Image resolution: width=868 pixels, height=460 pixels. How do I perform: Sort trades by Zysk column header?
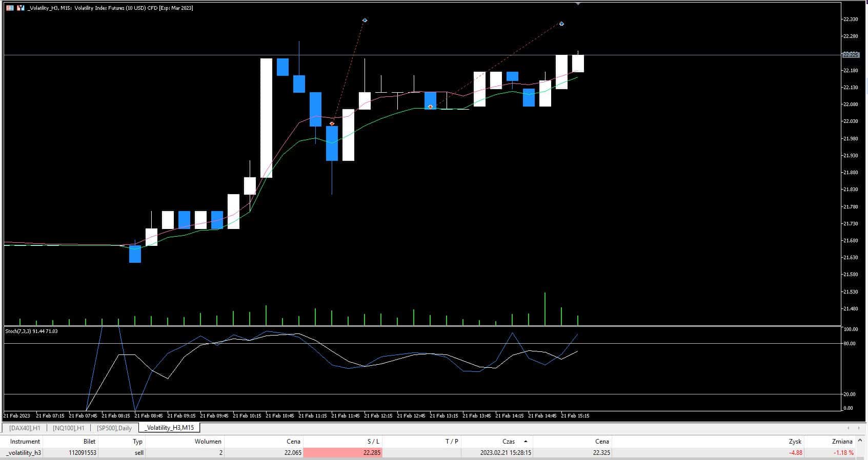tap(795, 441)
